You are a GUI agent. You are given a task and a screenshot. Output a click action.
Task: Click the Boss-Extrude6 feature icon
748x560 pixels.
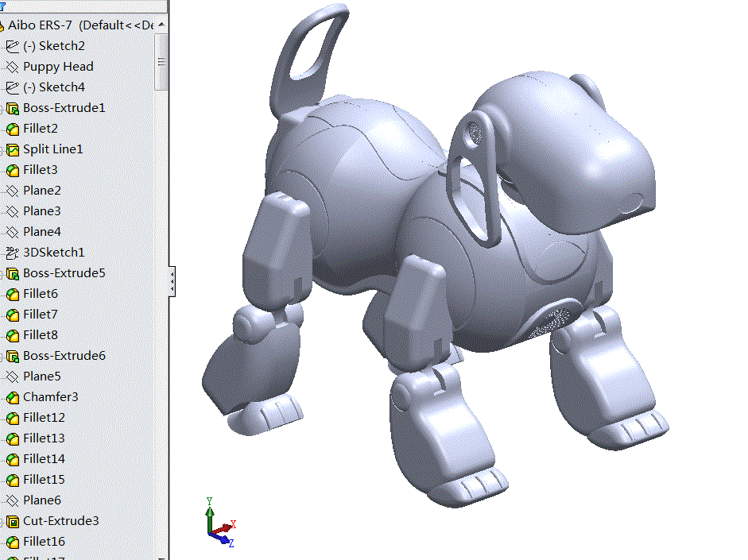point(13,356)
